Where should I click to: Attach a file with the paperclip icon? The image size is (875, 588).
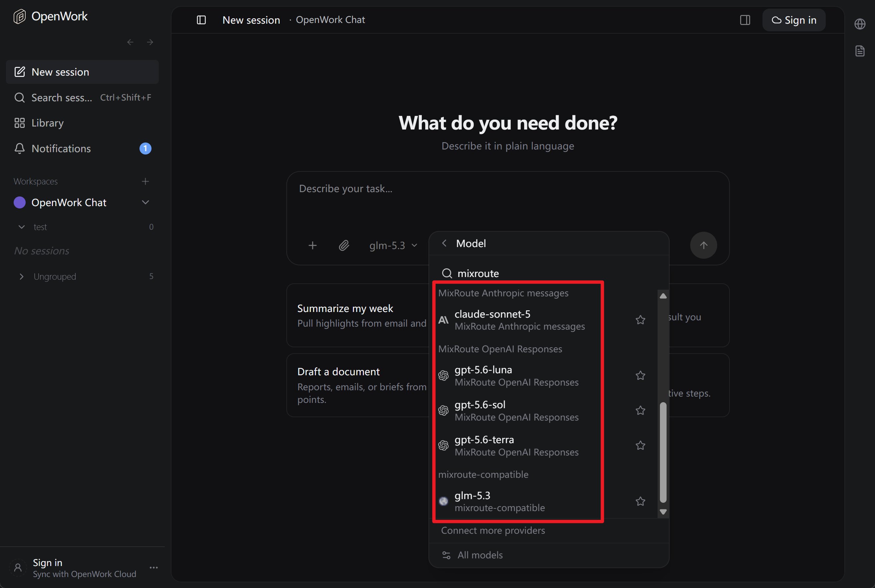click(344, 245)
